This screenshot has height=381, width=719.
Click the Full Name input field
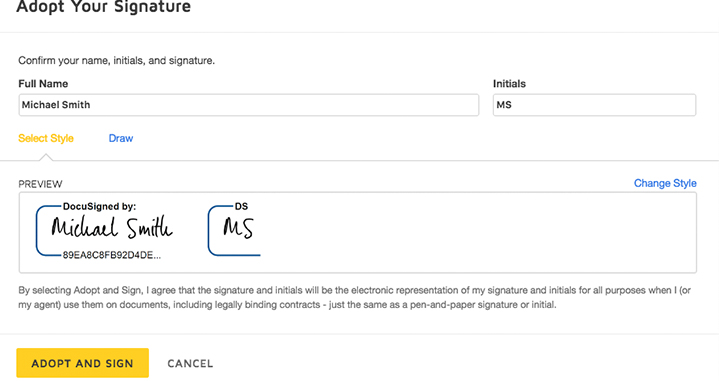pos(249,105)
